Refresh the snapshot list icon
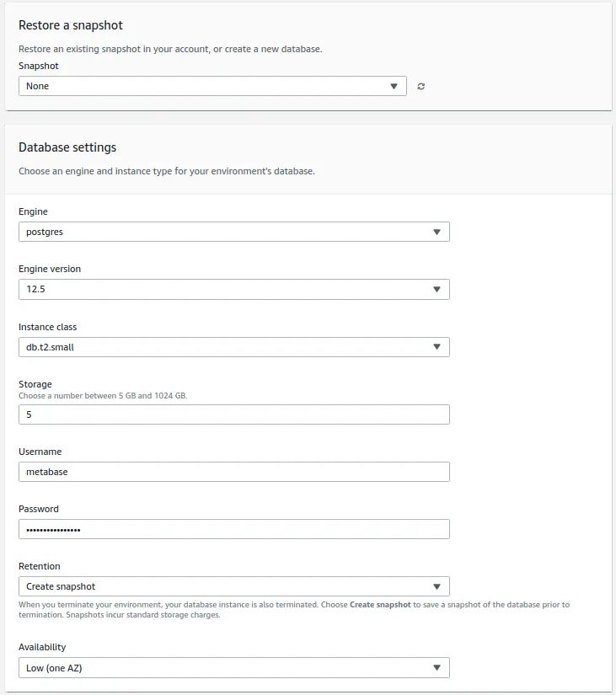 [420, 87]
